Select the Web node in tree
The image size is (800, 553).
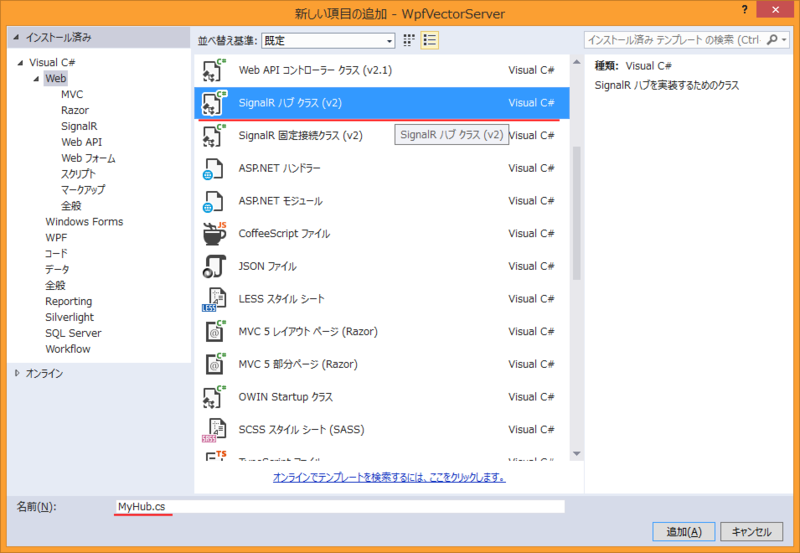tap(55, 79)
